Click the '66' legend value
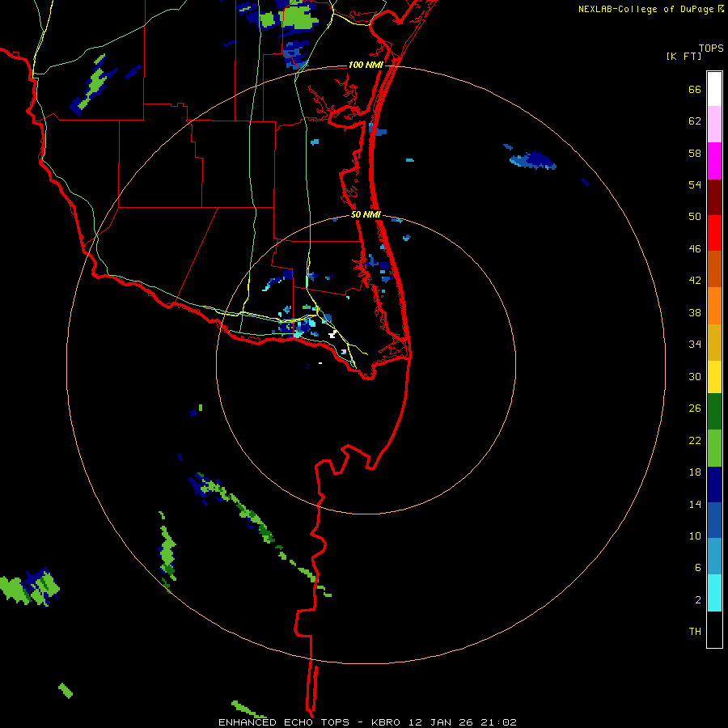 pos(695,89)
